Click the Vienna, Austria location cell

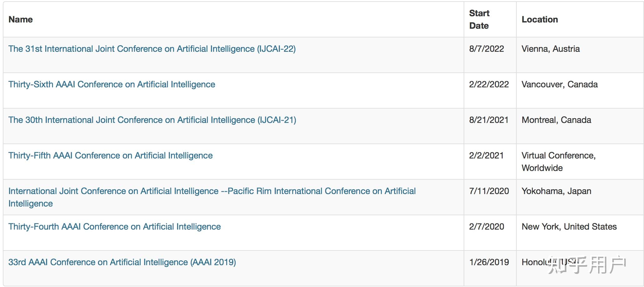pyautogui.click(x=550, y=49)
